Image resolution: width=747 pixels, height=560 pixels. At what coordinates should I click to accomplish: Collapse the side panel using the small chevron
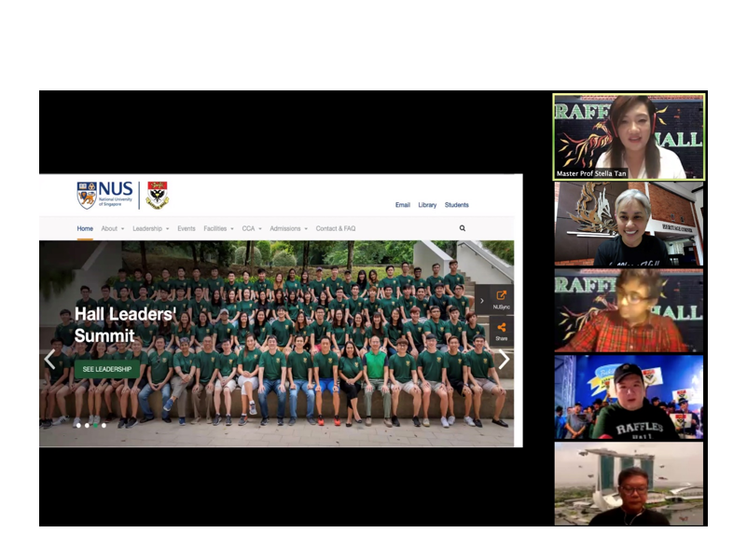481,300
